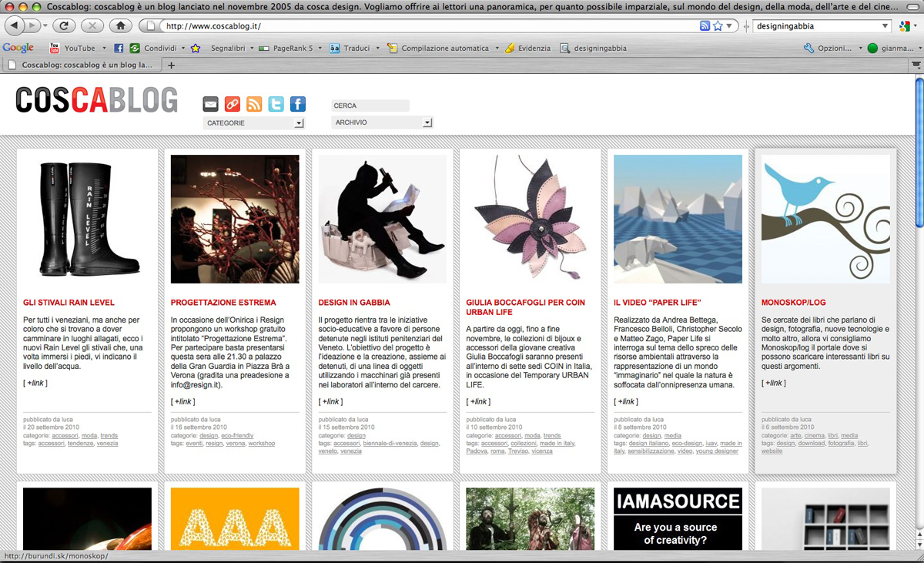The image size is (924, 563).
Task: Click the IAMASOURCE thumbnail
Action: click(x=678, y=518)
